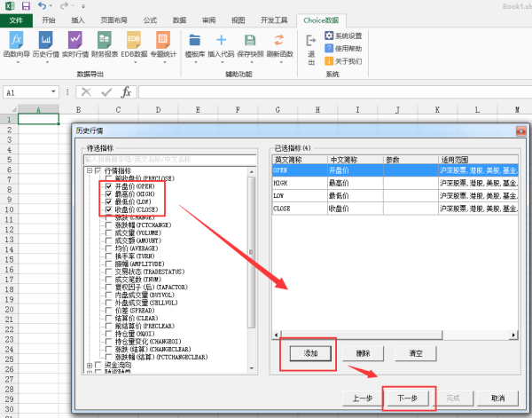532x418 pixels.
Task: Click the 财务报表 financial report icon
Action: [x=105, y=46]
